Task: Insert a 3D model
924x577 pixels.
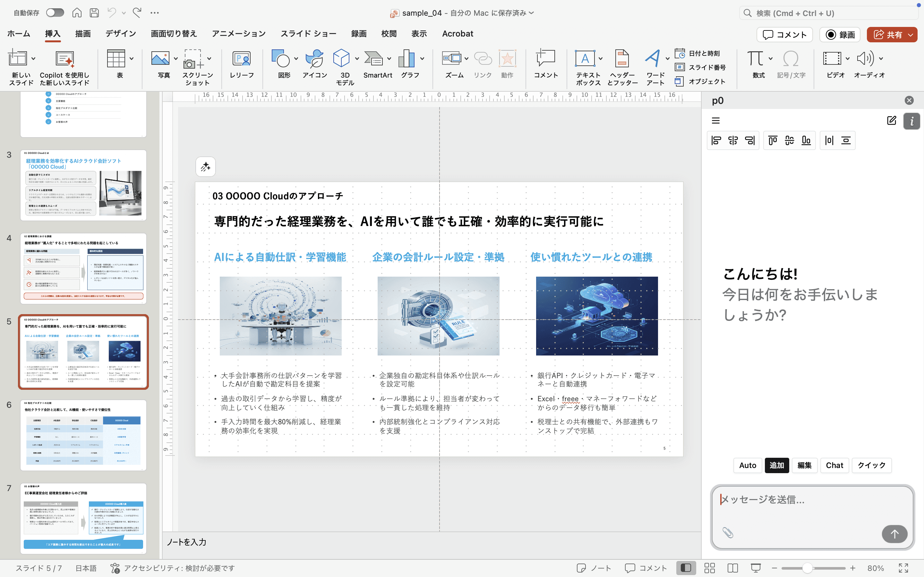Action: pyautogui.click(x=341, y=59)
